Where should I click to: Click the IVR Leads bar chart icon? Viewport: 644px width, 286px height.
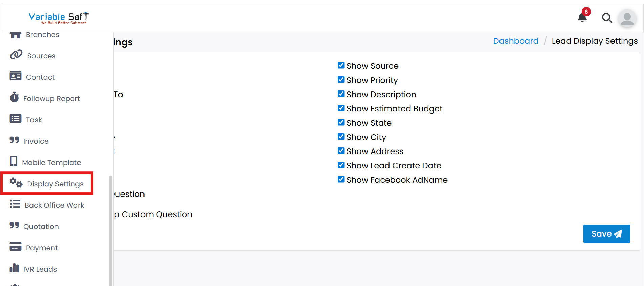coord(14,268)
